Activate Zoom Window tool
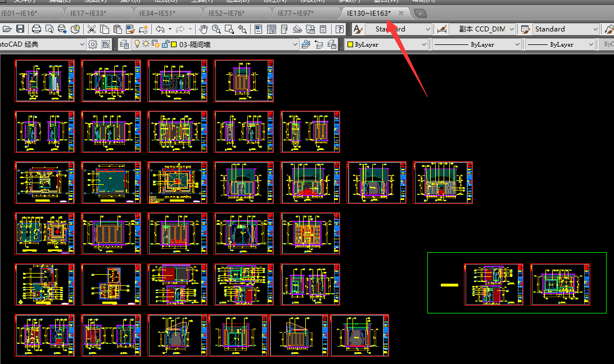 (229, 29)
